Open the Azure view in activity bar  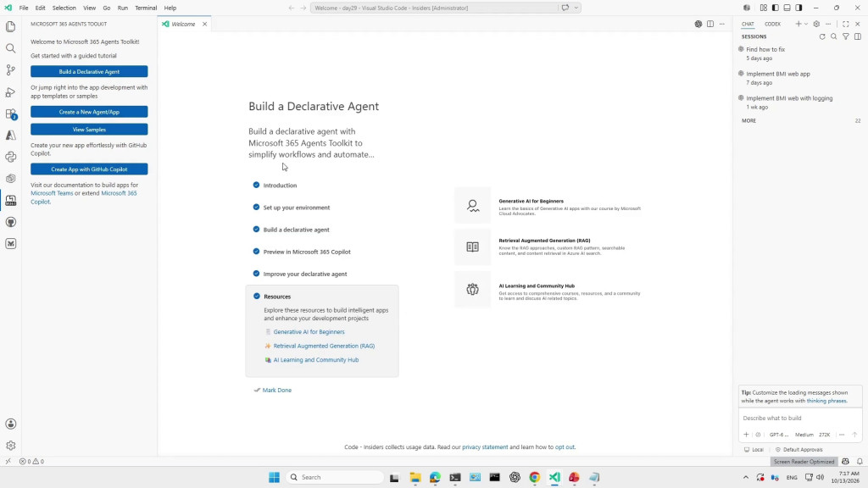(10, 135)
